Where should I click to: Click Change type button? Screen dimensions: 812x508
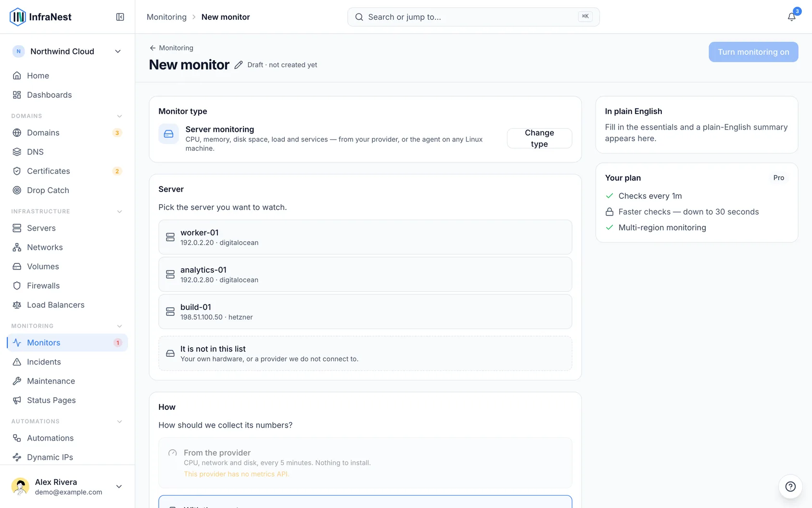click(x=539, y=138)
